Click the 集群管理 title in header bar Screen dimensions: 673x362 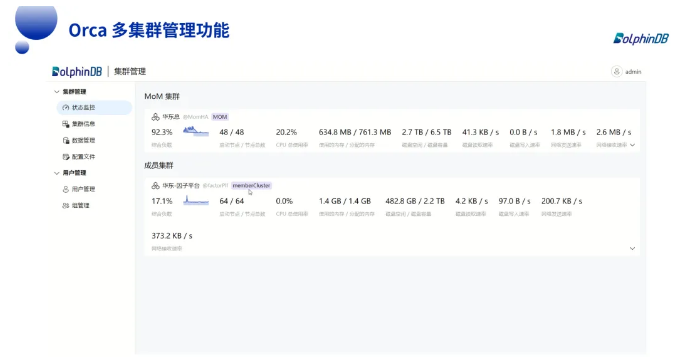(x=130, y=71)
